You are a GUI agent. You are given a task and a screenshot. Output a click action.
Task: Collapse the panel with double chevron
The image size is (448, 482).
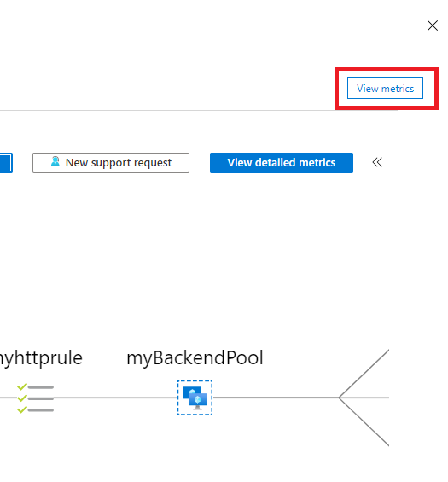pyautogui.click(x=377, y=162)
